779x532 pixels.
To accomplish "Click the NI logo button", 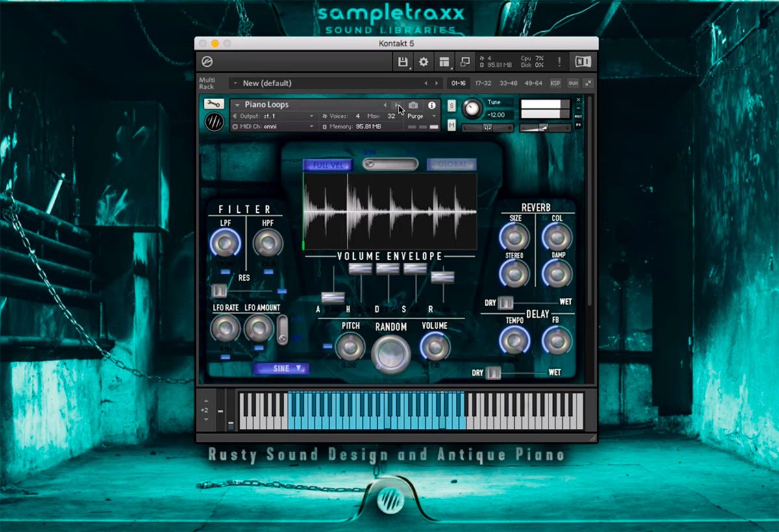I will click(x=582, y=62).
